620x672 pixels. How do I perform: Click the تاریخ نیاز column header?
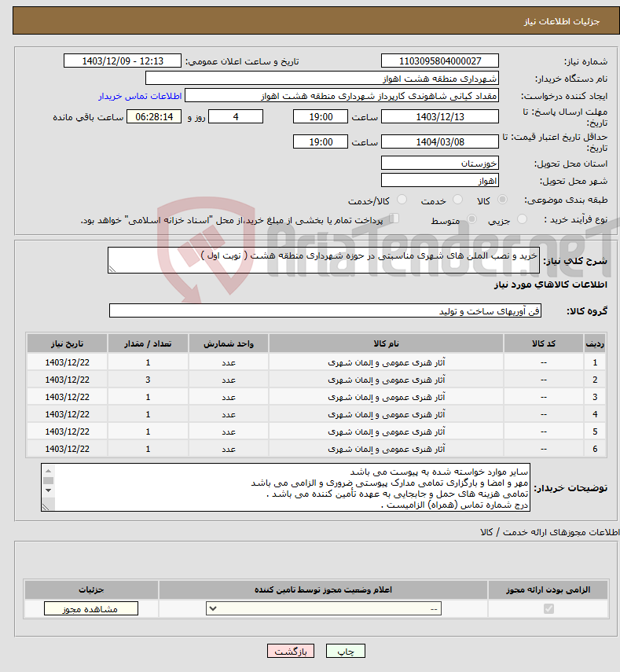pyautogui.click(x=68, y=343)
